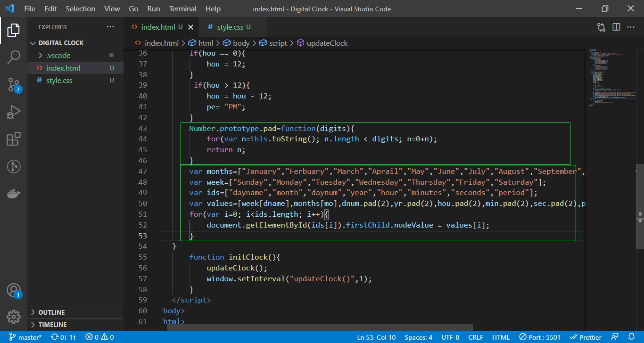This screenshot has width=644, height=343.
Task: Click the Open Changes icon in editor toolbar
Action: point(601,27)
